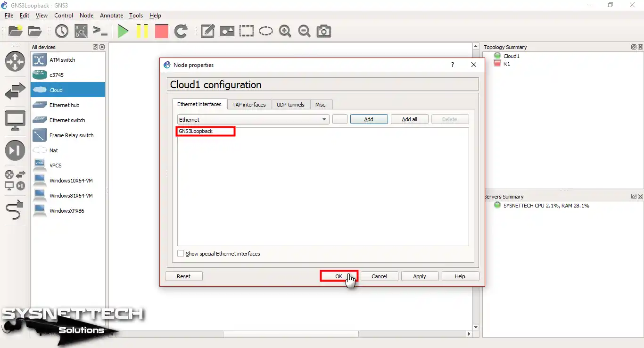Select SYSNETTECH server in Servers Summary
Image resolution: width=644 pixels, height=348 pixels.
coord(546,206)
